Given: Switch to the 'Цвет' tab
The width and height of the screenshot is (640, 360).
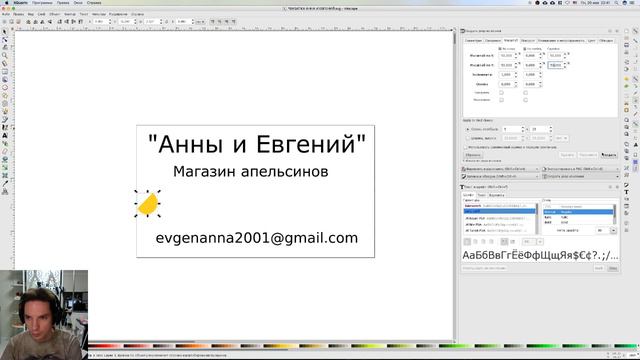Looking at the screenshot, I should tap(591, 40).
